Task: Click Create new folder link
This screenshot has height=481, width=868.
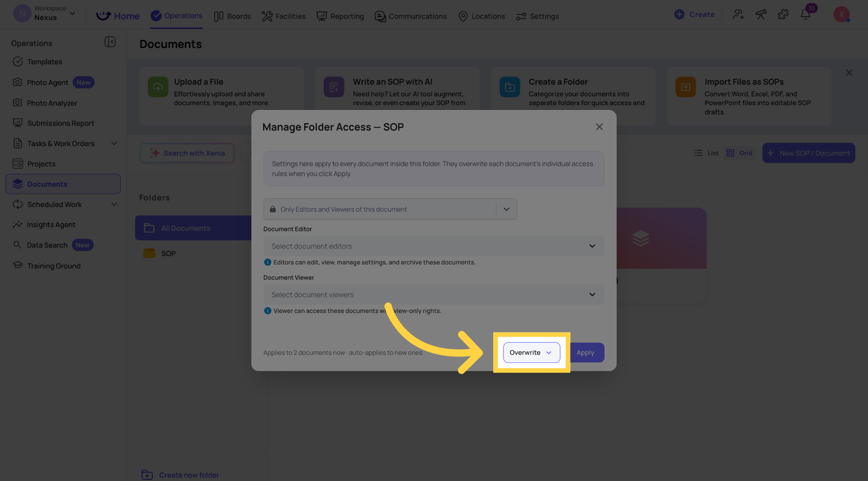Action: point(180,475)
